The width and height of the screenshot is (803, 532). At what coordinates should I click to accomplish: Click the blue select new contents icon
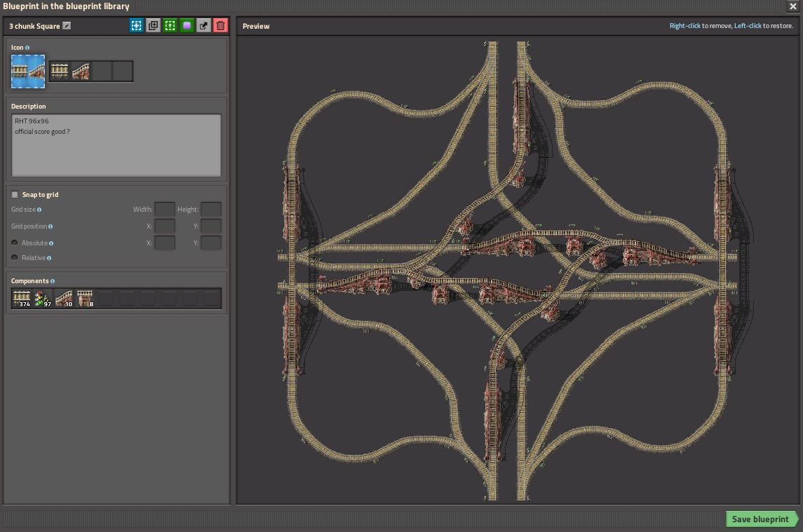(x=136, y=26)
